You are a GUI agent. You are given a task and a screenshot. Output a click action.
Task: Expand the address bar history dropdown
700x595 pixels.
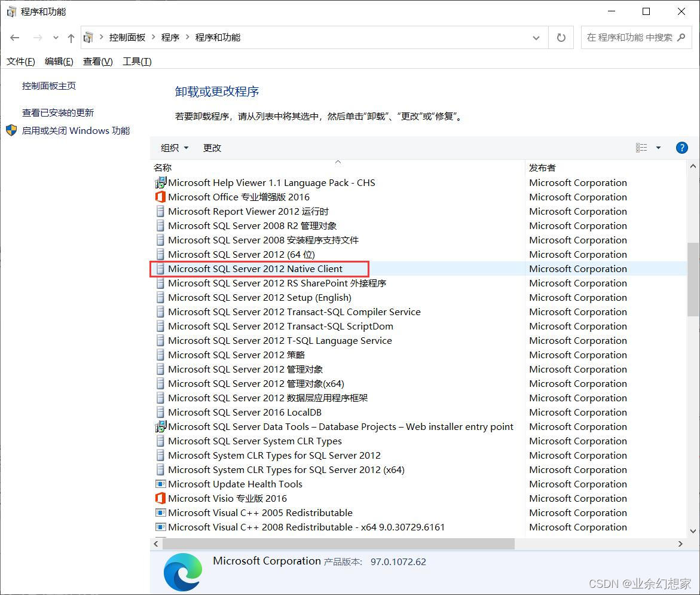536,38
